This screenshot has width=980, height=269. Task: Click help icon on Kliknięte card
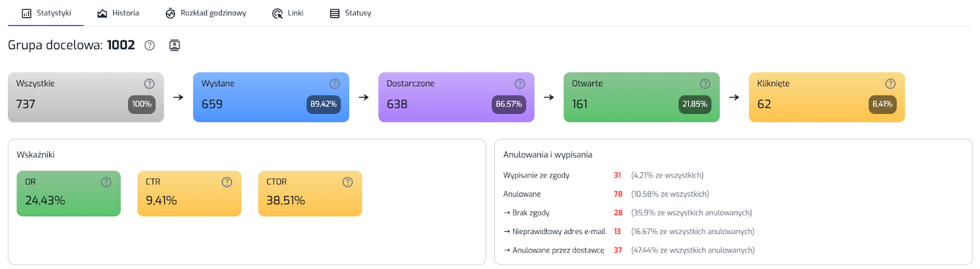[891, 84]
